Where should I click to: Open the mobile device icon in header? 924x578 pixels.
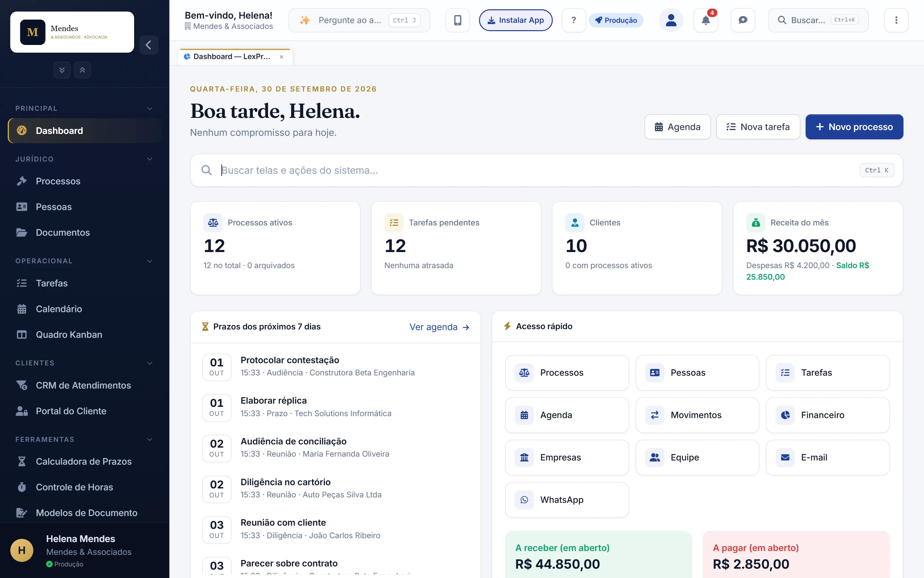coord(458,20)
